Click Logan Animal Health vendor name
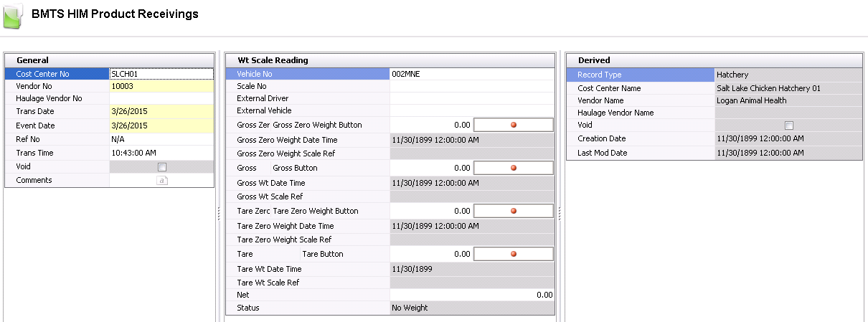868x322 pixels. click(x=788, y=100)
